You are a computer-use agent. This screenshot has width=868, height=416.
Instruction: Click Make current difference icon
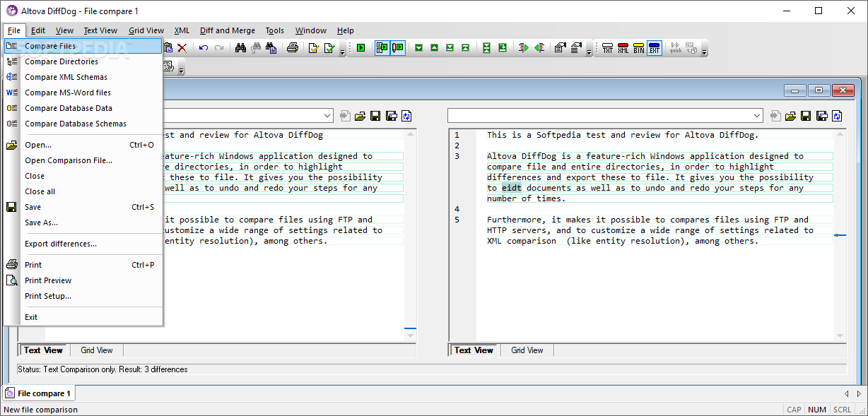[x=503, y=48]
